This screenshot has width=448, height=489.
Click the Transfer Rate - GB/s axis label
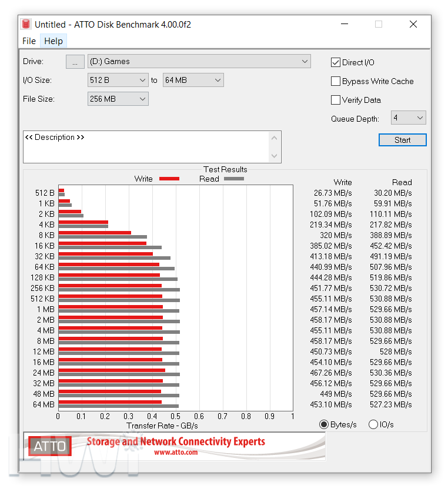click(162, 426)
